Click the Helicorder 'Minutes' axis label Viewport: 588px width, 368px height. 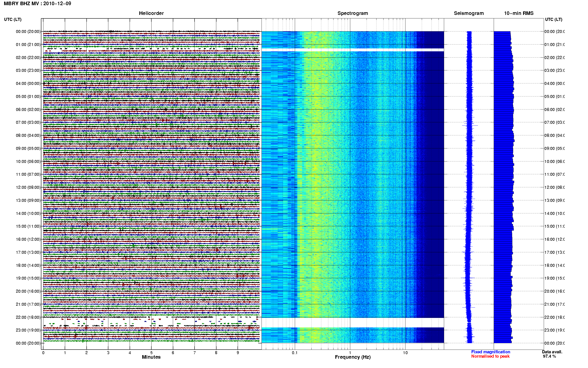click(151, 357)
